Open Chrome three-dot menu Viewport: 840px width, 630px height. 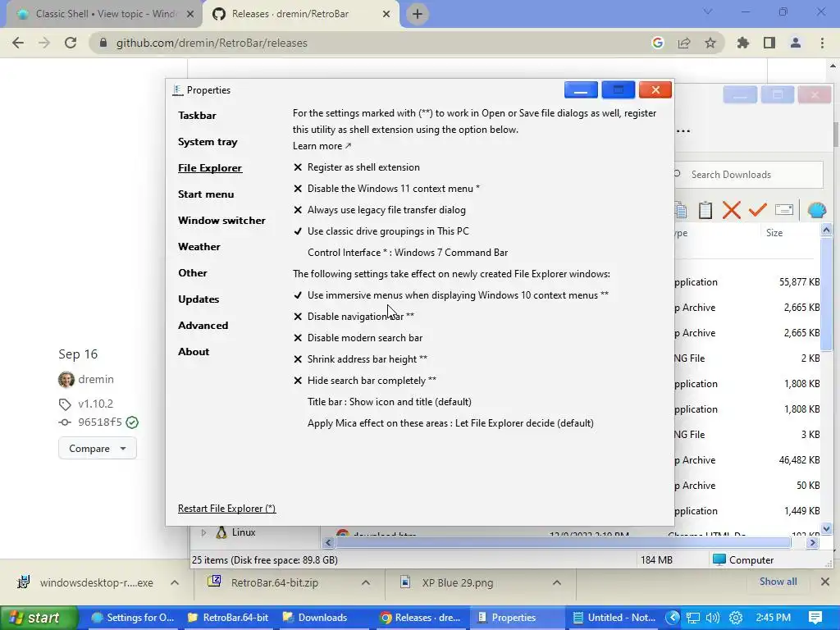(x=822, y=43)
